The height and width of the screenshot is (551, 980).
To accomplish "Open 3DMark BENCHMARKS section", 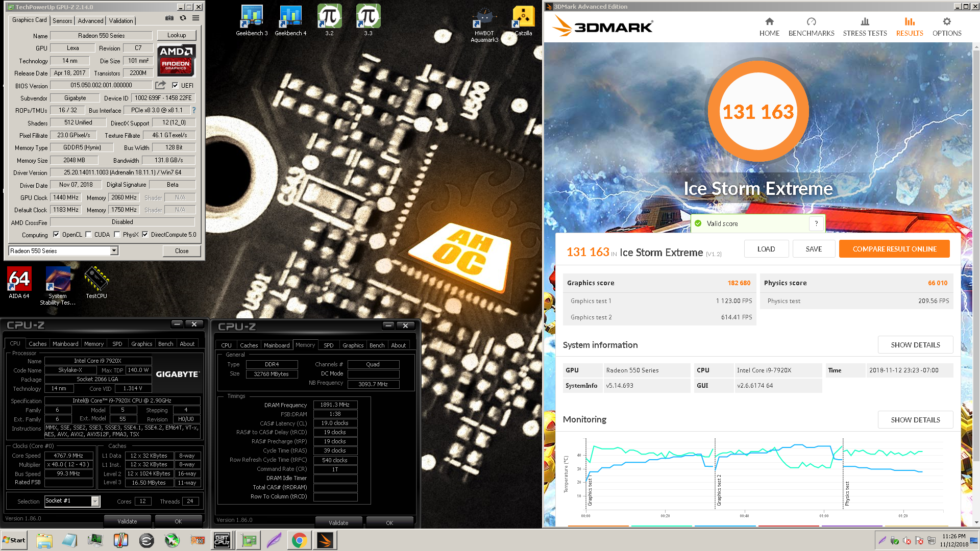I will coord(811,27).
